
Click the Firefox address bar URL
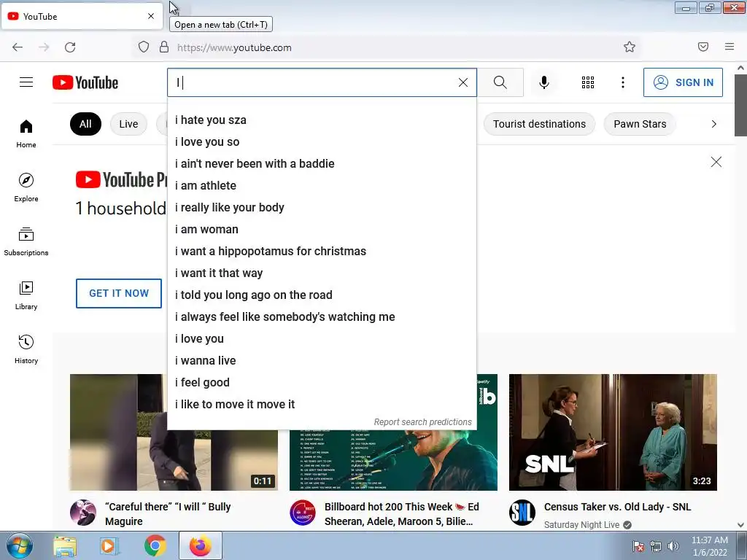coord(234,47)
